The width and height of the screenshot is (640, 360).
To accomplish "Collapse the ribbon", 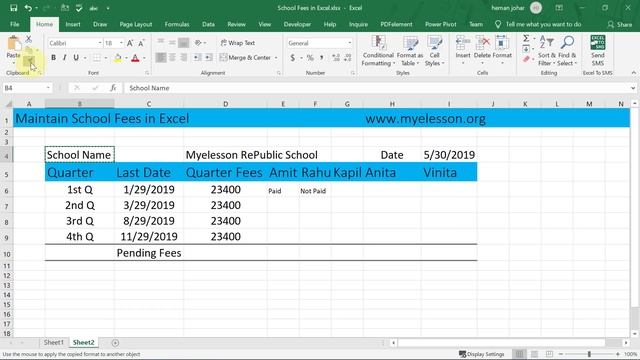I will 633,73.
